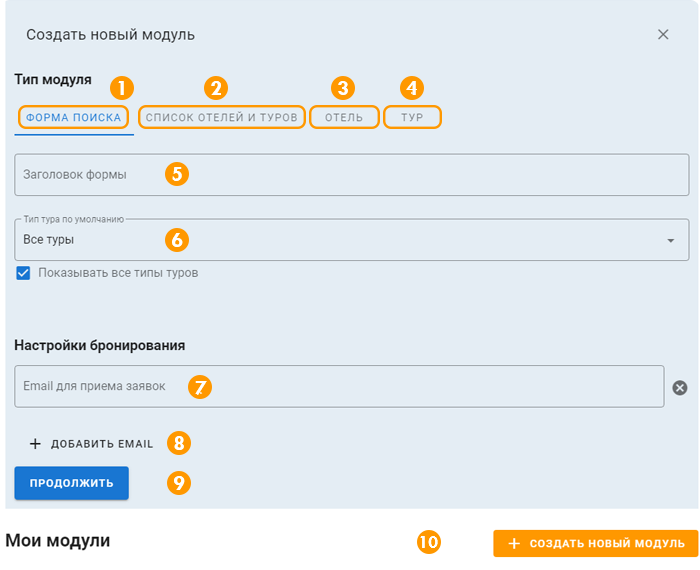Open the 'Тип тура по умолчанию' dropdown

351,240
